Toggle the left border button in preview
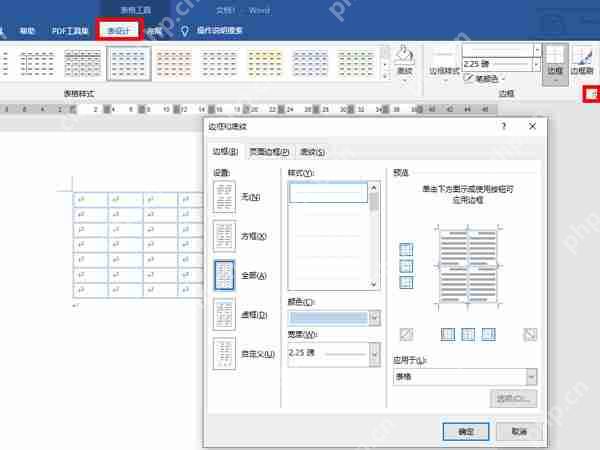600x450 pixels. tap(448, 334)
